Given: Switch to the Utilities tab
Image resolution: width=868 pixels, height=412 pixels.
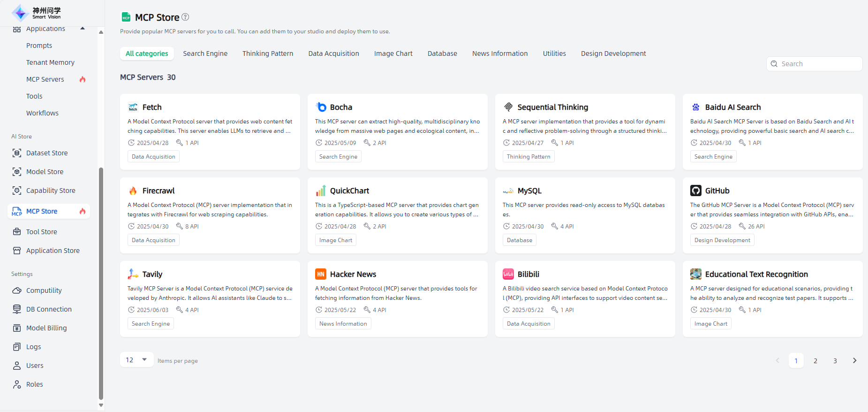Looking at the screenshot, I should click(554, 53).
